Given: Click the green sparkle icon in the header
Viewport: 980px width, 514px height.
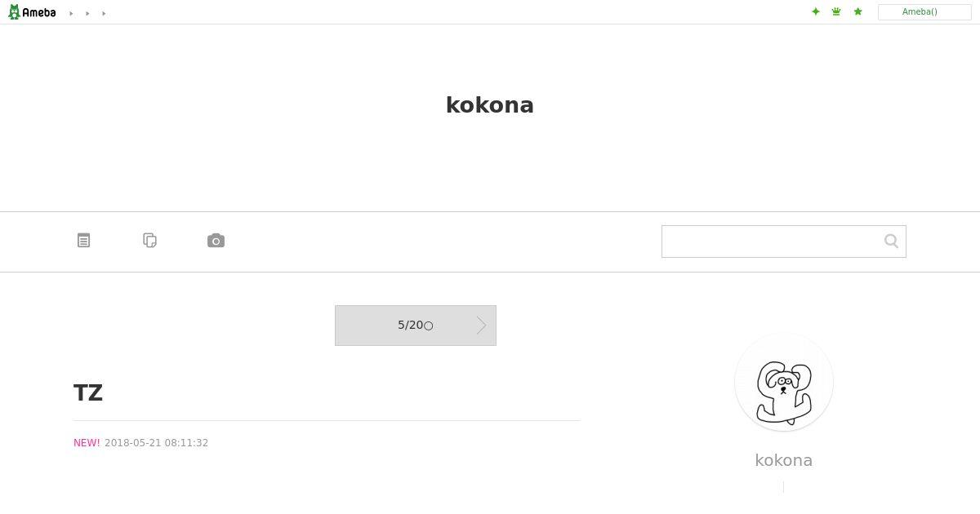Looking at the screenshot, I should tap(815, 11).
